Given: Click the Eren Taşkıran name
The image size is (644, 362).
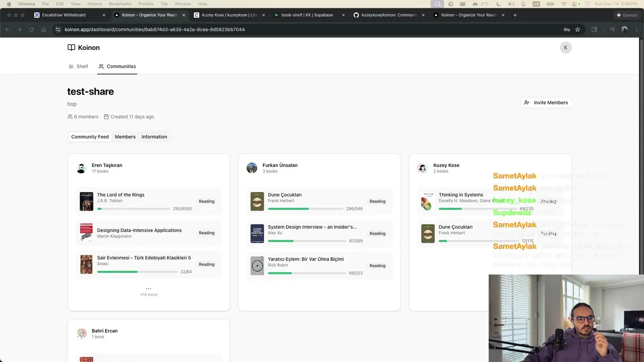Looking at the screenshot, I should (x=107, y=165).
